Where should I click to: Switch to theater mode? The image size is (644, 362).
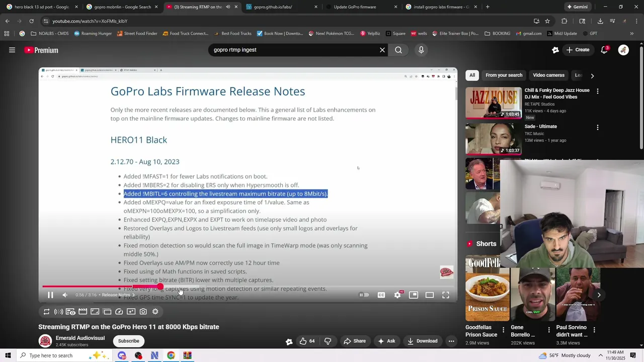point(430,295)
